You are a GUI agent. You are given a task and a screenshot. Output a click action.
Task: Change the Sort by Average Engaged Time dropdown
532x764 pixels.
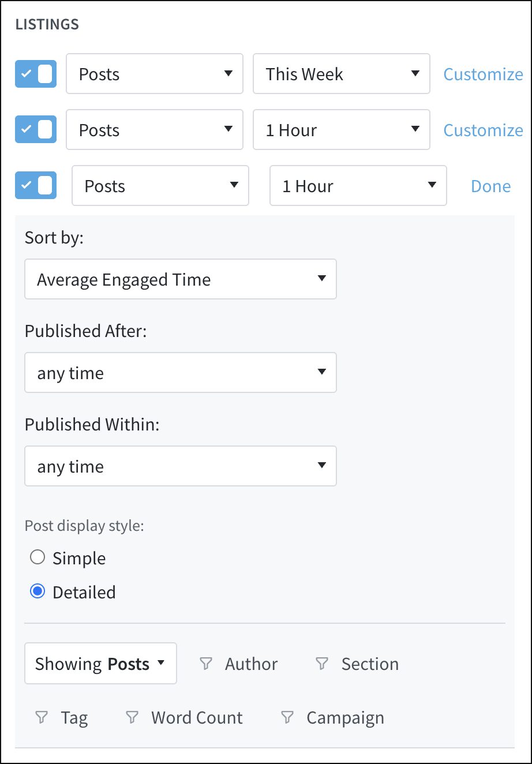tap(181, 279)
